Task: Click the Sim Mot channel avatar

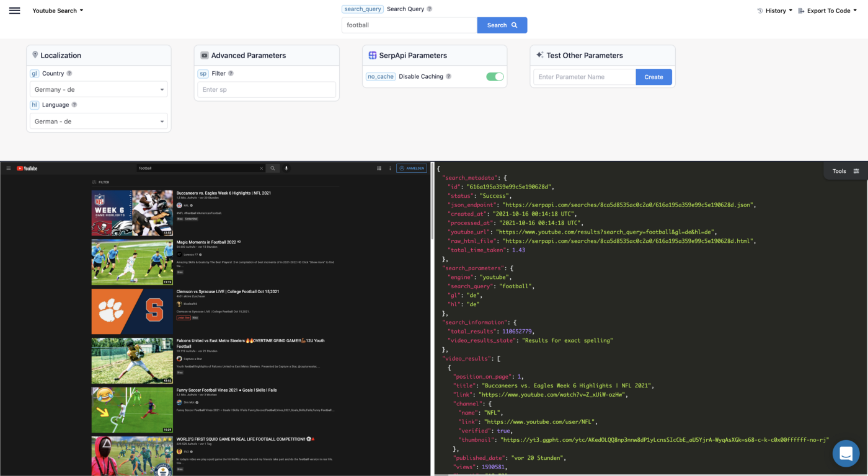Action: pyautogui.click(x=179, y=402)
